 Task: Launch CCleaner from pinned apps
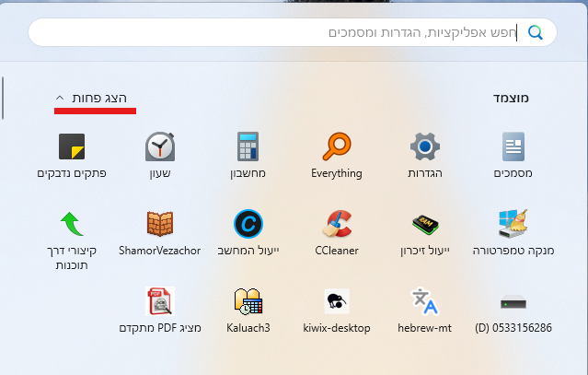337,224
